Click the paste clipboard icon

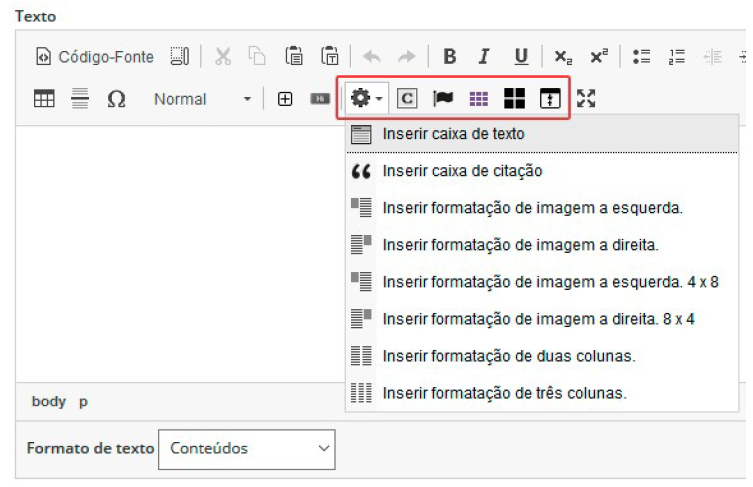coord(294,57)
